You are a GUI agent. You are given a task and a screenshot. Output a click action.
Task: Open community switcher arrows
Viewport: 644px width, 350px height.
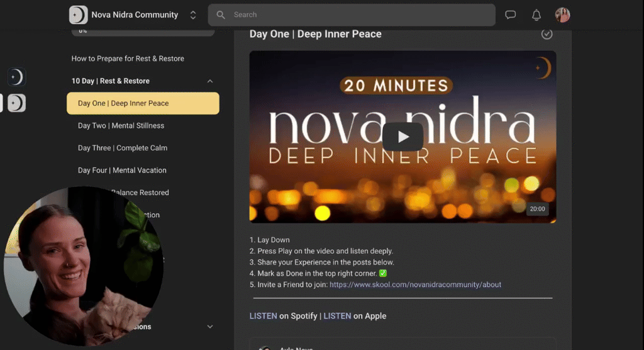pos(192,15)
